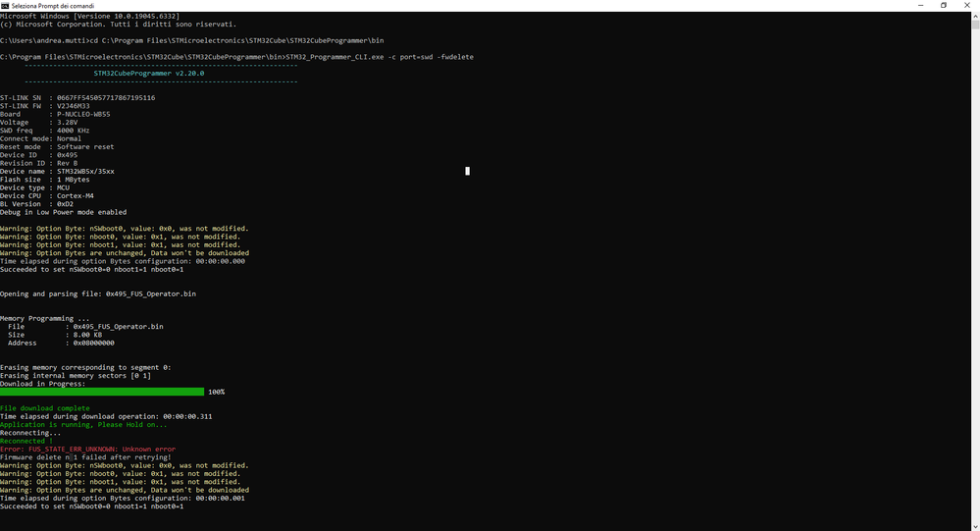Click the 'Download in Progress:' line
980x531 pixels.
(42, 384)
